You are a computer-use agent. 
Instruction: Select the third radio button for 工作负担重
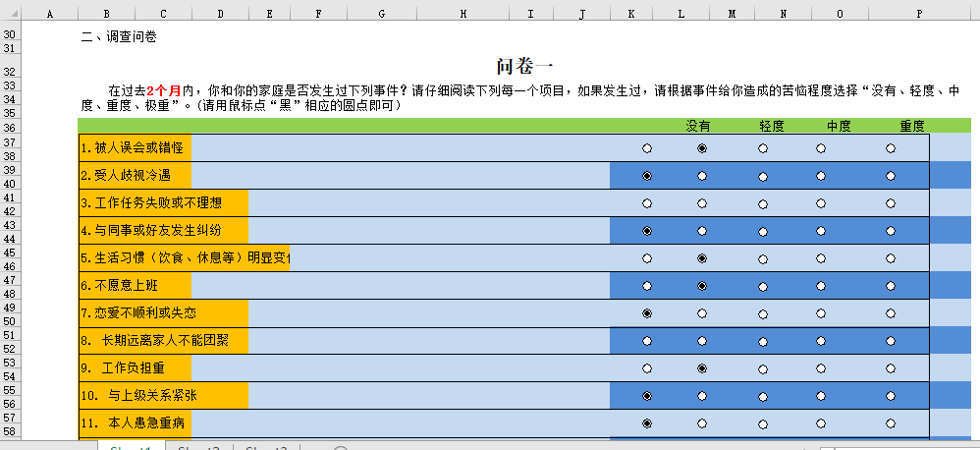point(763,368)
